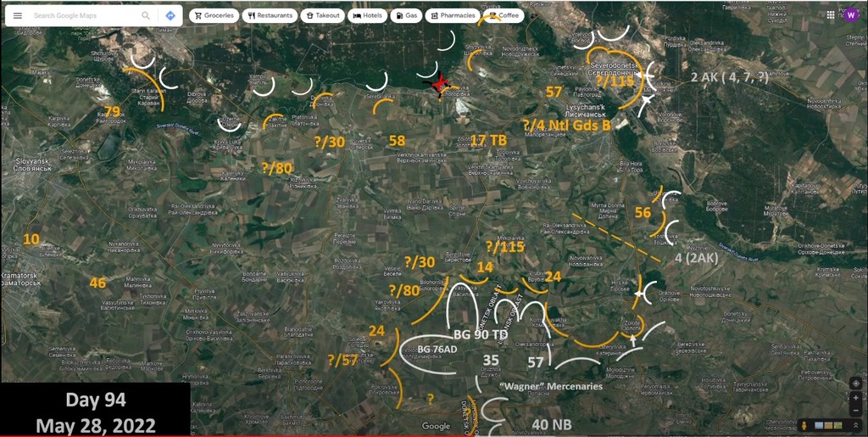Viewport: 868px width, 437px height.
Task: Select the Groceries category chip
Action: tap(214, 15)
